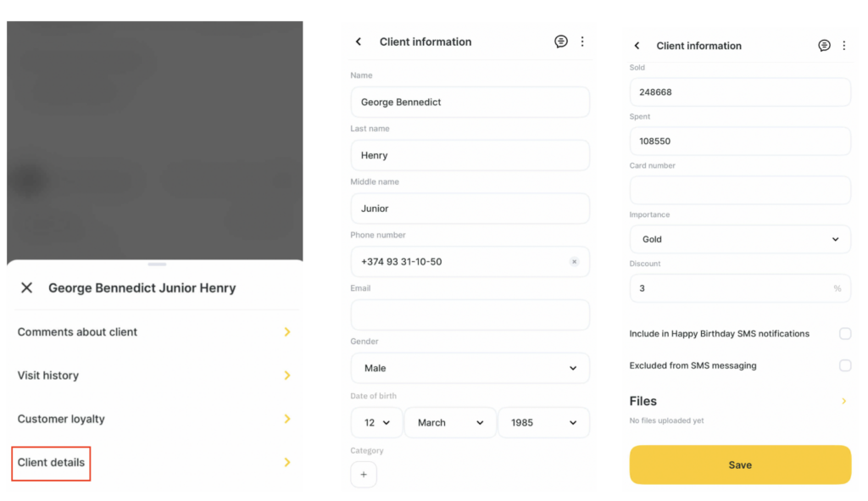This screenshot has height=501, width=868.
Task: Clear the phone number field
Action: click(574, 262)
